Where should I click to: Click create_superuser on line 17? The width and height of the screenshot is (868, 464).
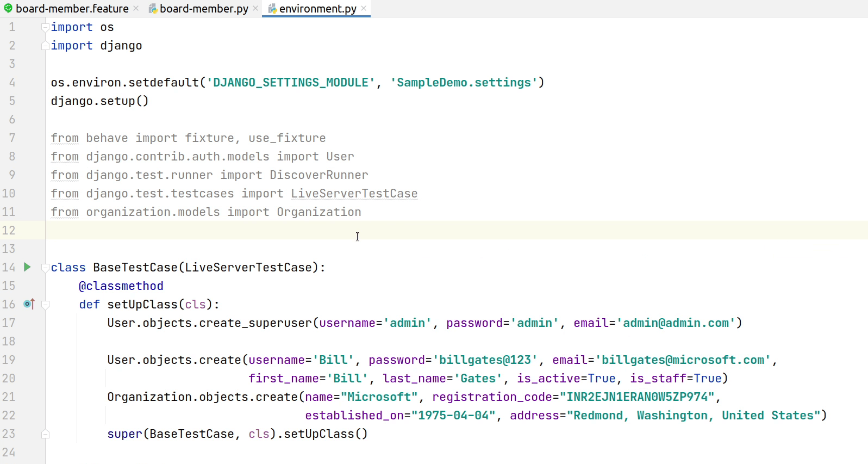coord(255,323)
